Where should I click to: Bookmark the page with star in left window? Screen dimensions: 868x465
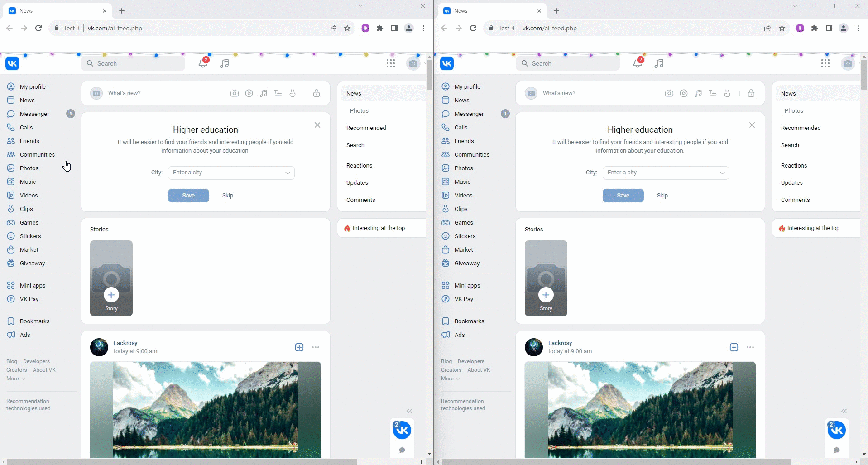click(347, 28)
